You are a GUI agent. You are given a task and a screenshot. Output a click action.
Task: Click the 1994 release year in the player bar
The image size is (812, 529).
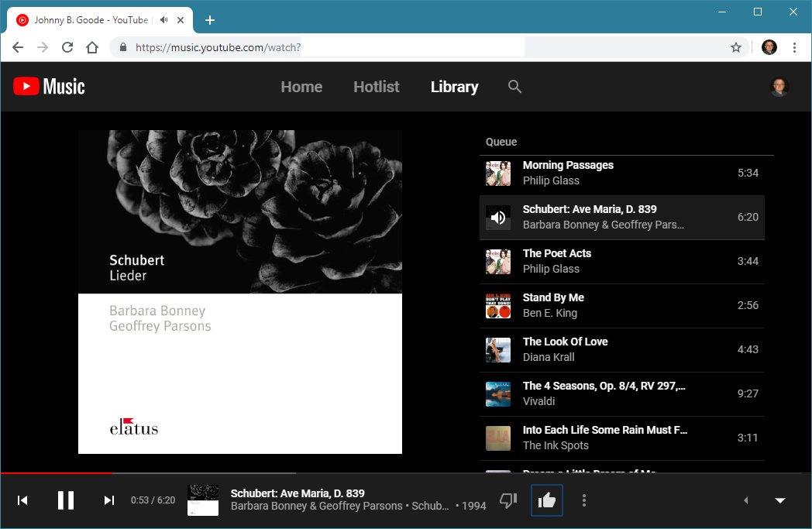point(474,507)
